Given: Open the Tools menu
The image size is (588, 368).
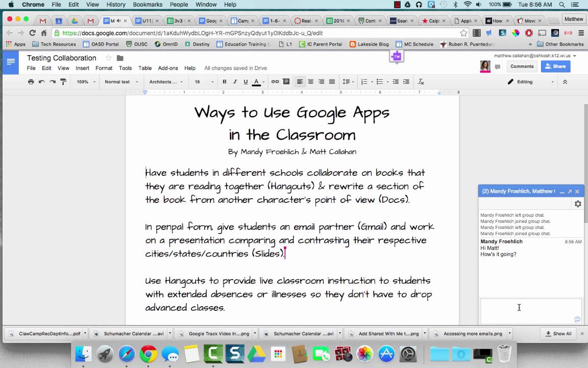Looking at the screenshot, I should [x=125, y=68].
